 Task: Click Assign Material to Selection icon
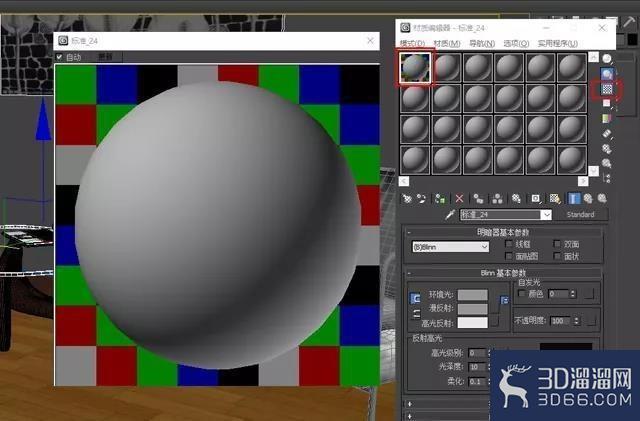(x=440, y=198)
